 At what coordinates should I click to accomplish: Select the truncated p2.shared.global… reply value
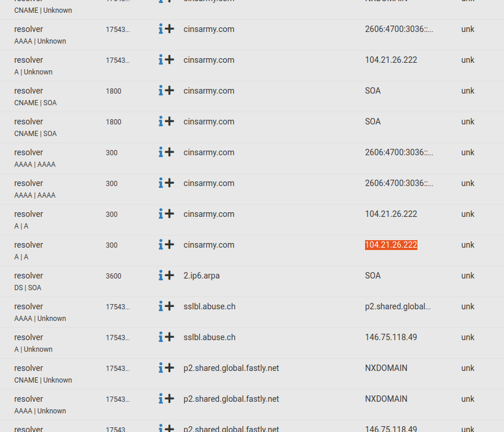(398, 306)
